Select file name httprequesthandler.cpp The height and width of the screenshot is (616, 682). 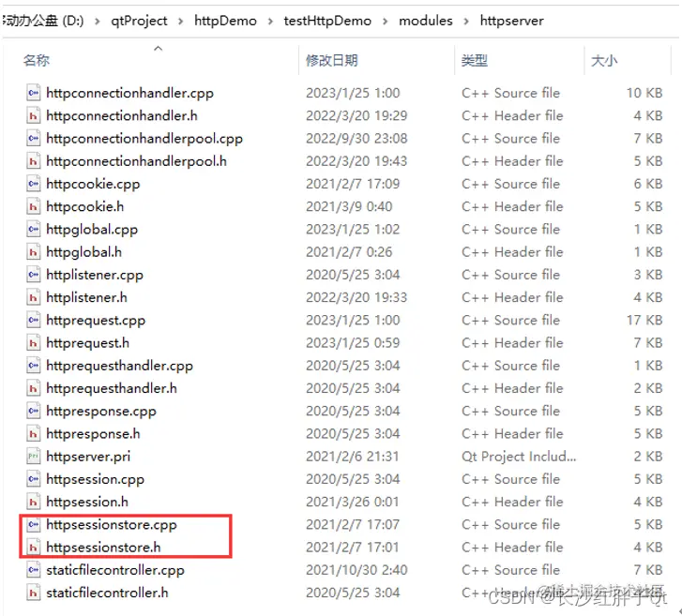[119, 366]
